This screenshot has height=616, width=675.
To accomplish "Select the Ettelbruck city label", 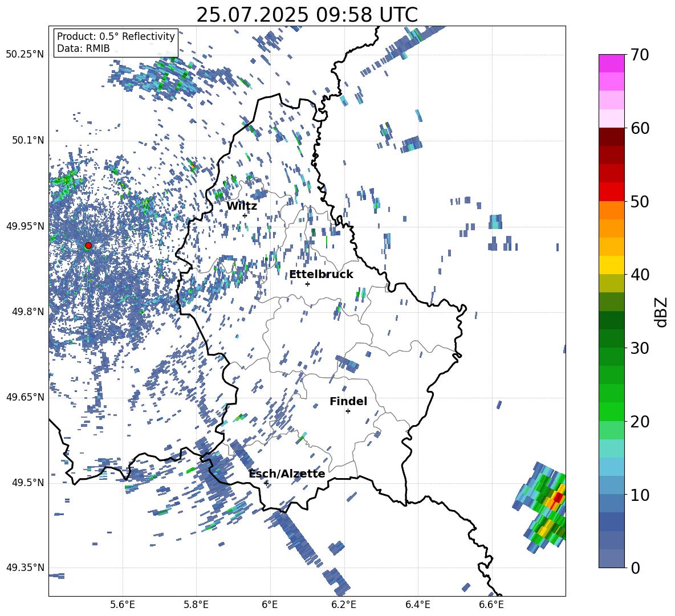I will pos(321,275).
